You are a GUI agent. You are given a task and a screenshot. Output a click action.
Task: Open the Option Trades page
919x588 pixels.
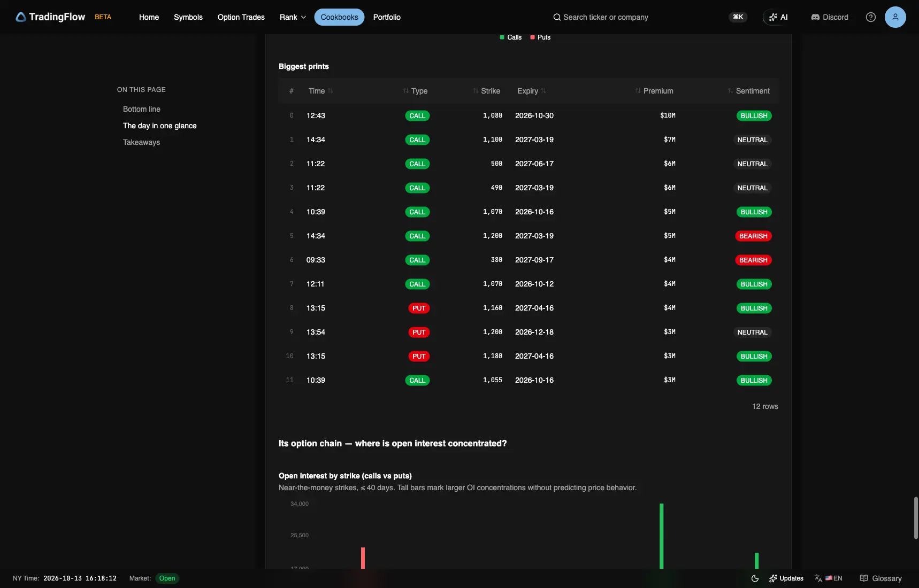(x=241, y=17)
